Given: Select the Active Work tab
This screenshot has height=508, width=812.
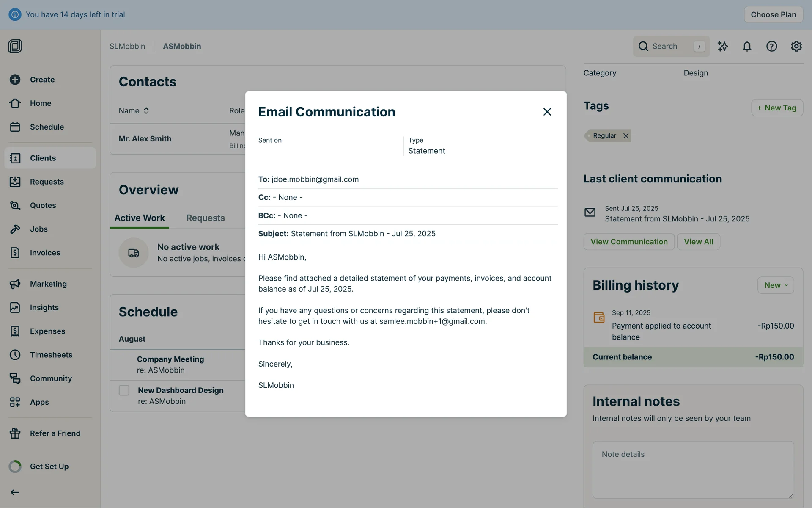Looking at the screenshot, I should (140, 218).
